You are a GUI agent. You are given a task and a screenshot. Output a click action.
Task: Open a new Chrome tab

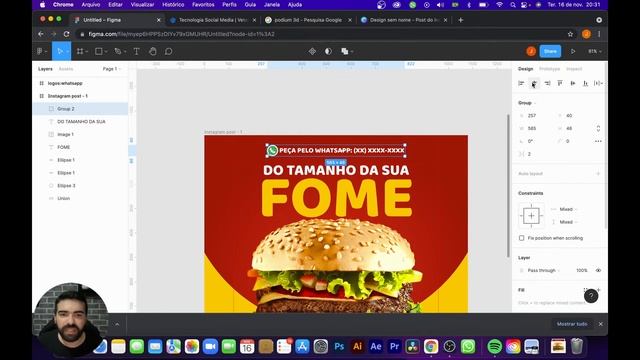[x=461, y=20]
